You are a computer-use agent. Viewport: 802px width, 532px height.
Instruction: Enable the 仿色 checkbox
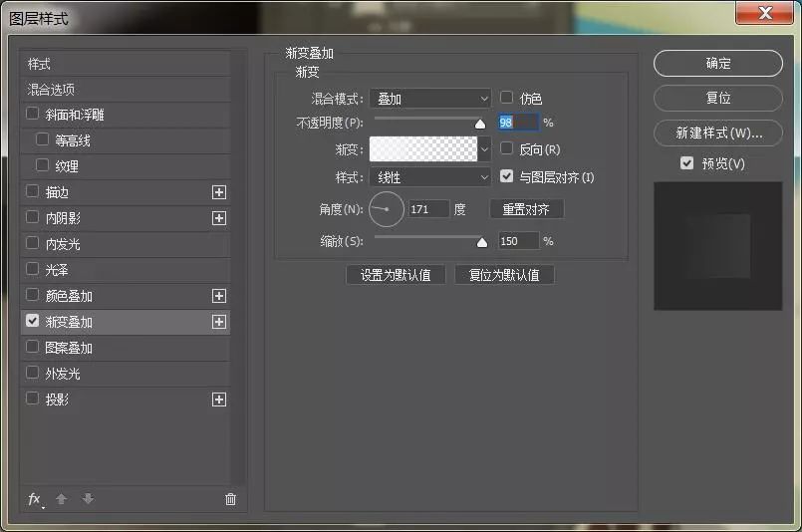pos(507,98)
